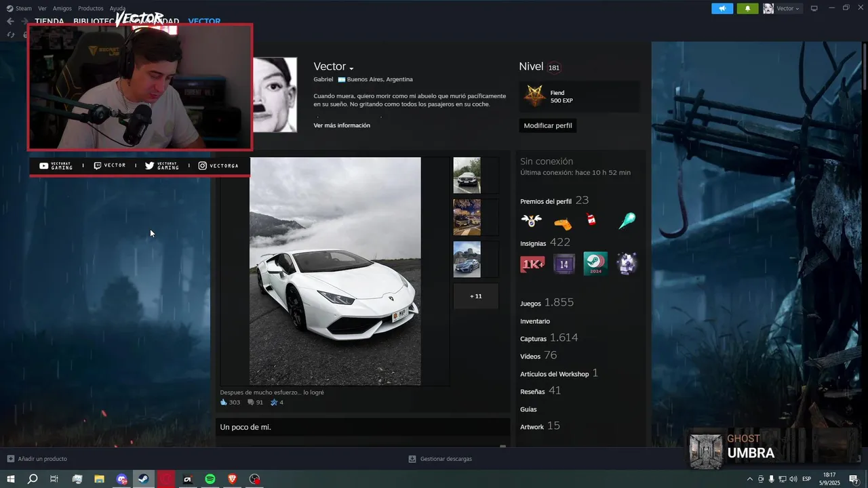Go to the VECTOR navigation tab
The image size is (868, 488).
[204, 21]
